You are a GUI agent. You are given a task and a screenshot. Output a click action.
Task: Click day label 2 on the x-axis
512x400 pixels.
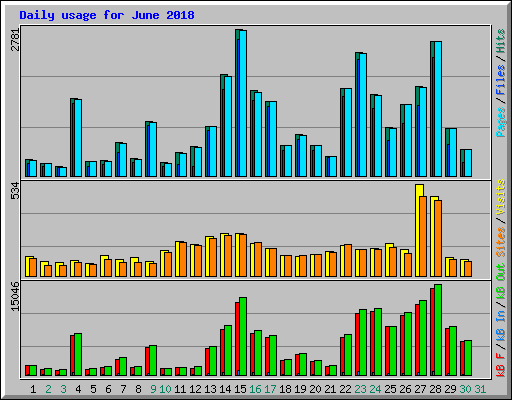pyautogui.click(x=48, y=389)
